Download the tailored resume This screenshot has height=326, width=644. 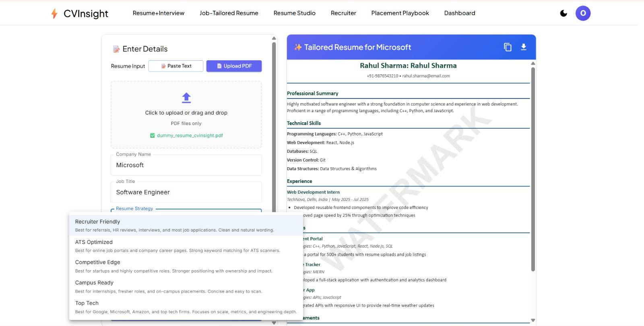click(x=524, y=47)
